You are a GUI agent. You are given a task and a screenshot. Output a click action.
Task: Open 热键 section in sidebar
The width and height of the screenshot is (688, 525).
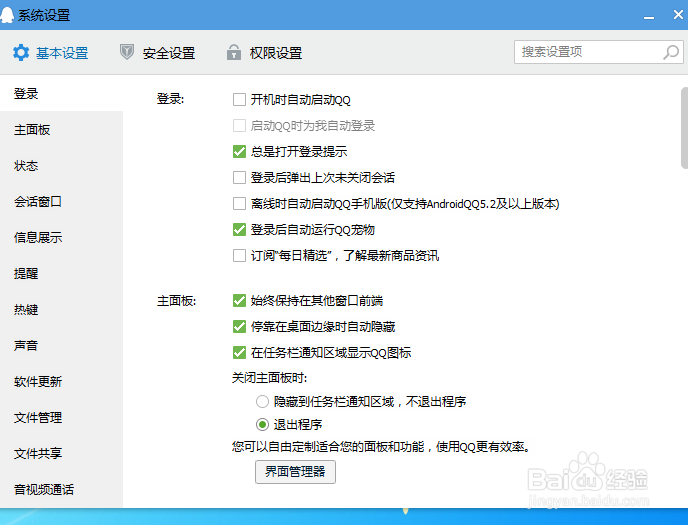pyautogui.click(x=26, y=310)
